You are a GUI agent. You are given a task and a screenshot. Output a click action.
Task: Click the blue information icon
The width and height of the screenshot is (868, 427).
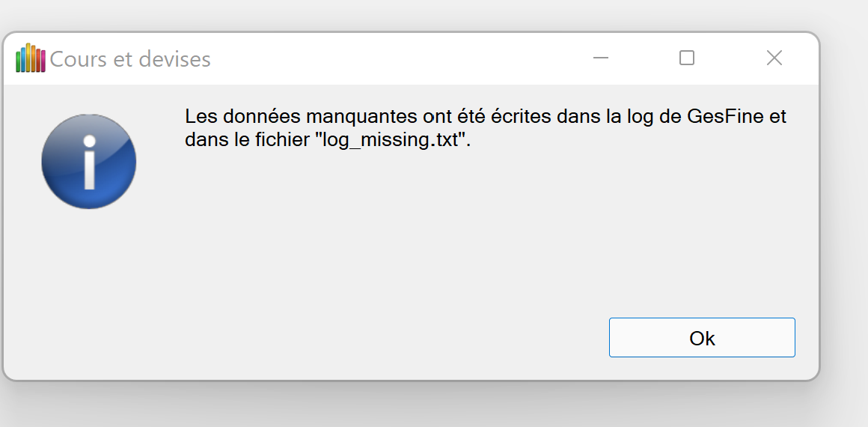[88, 162]
